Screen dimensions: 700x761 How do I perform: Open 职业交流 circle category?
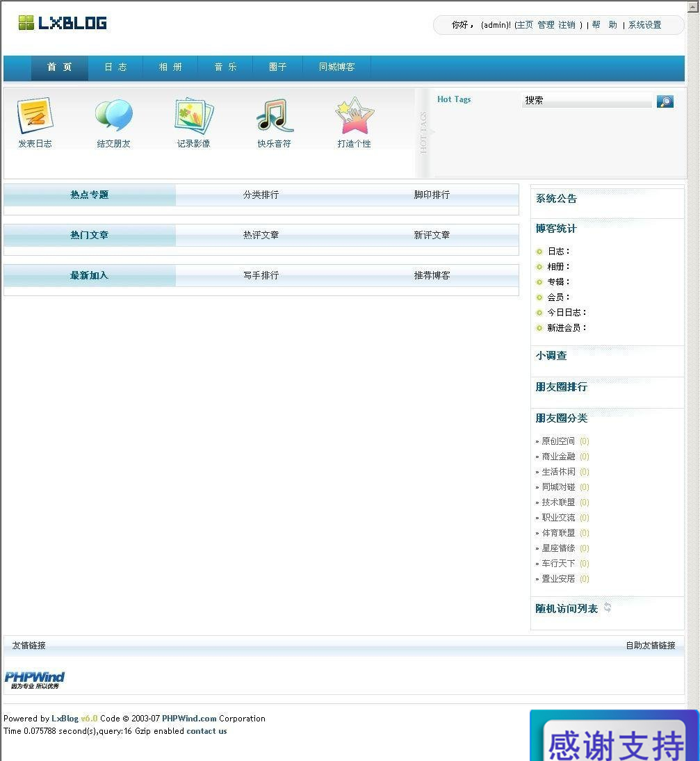click(558, 517)
